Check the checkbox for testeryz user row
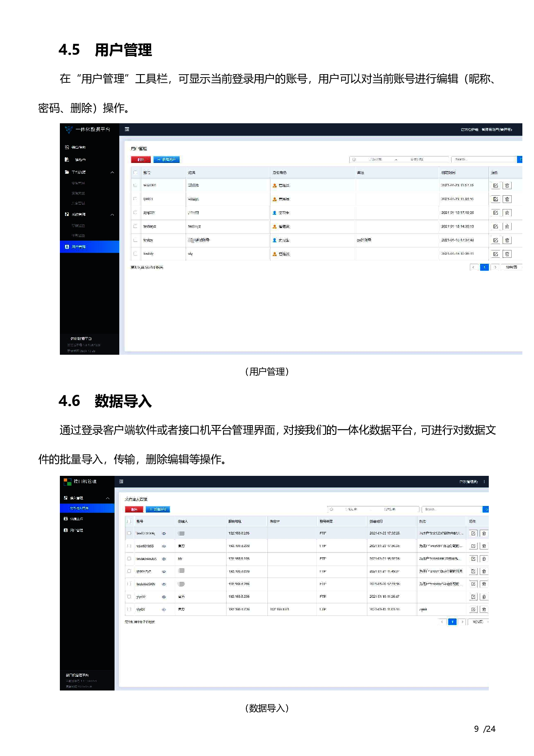The width and height of the screenshot is (534, 756). pos(135,226)
